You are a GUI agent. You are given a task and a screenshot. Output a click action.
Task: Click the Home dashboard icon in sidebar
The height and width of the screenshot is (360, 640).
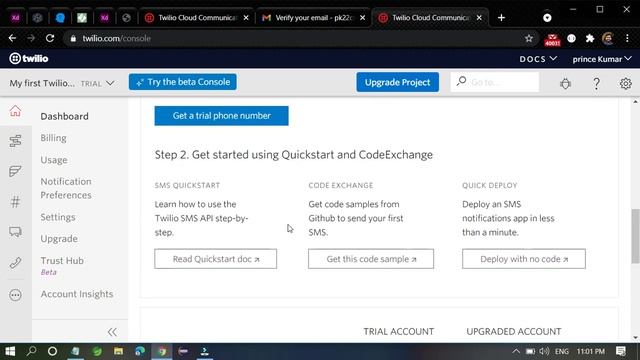16,111
